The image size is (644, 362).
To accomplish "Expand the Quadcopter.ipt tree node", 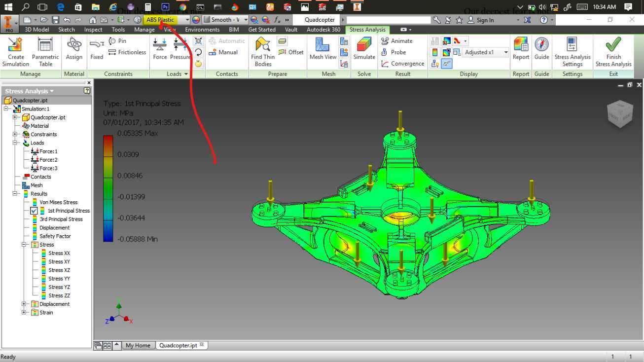I will coord(15,117).
